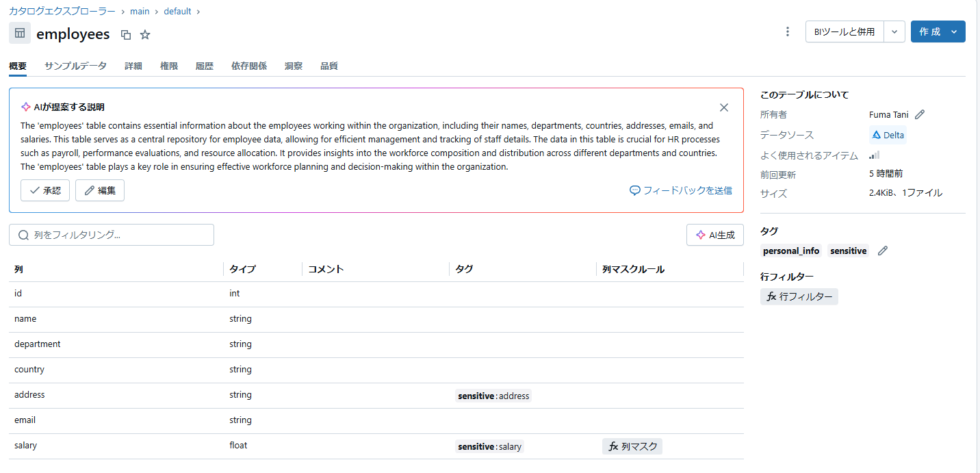This screenshot has height=473, width=980.
Task: Open the 作成 dropdown button
Action: click(938, 31)
